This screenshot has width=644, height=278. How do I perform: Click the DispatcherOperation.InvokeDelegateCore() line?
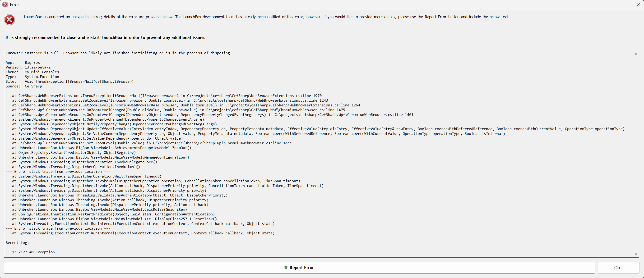tap(85, 162)
